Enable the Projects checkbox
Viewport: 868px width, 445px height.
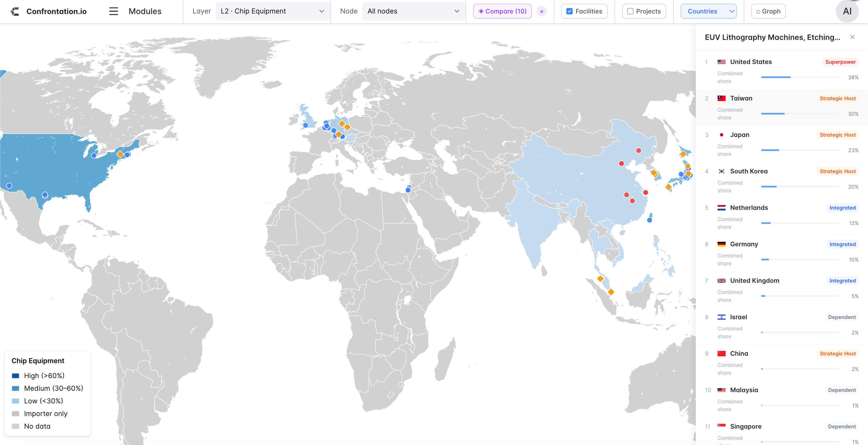(630, 11)
